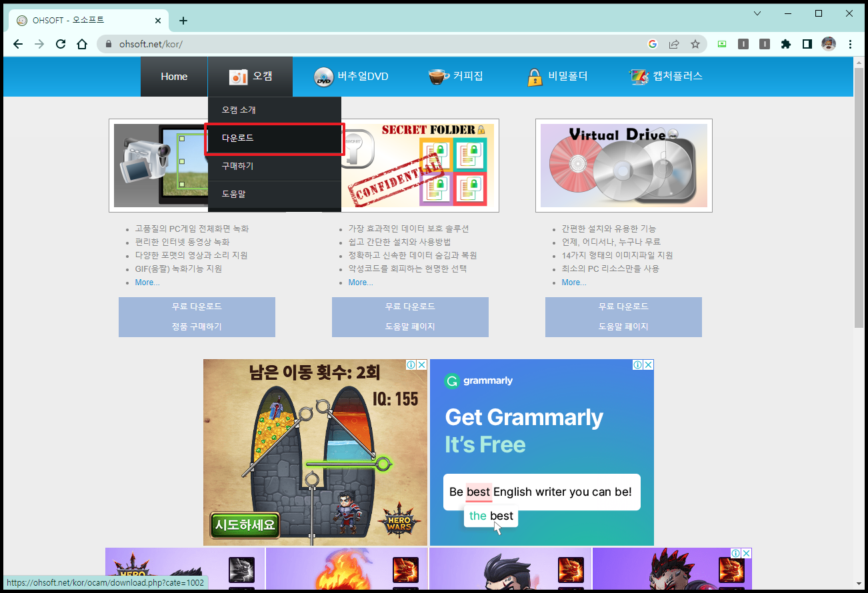Go back to the previous page
868x593 pixels.
tap(18, 44)
